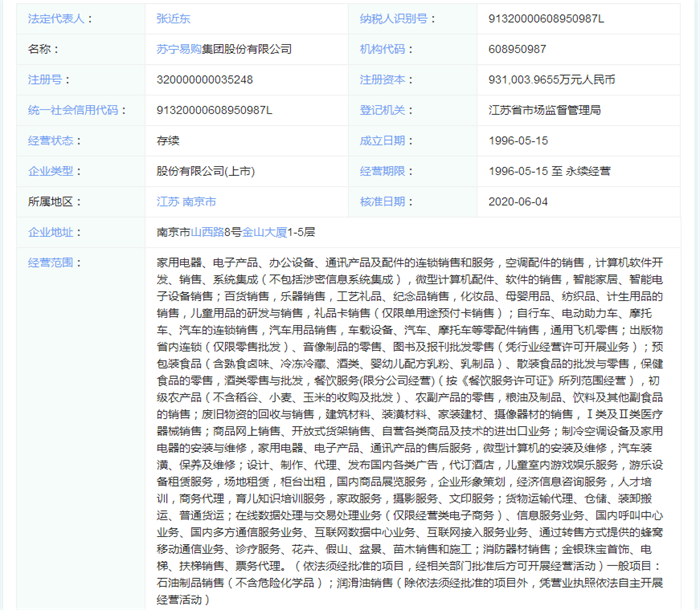This screenshot has width=700, height=610.
Task: Open the 南京市 city link
Action: [x=200, y=201]
